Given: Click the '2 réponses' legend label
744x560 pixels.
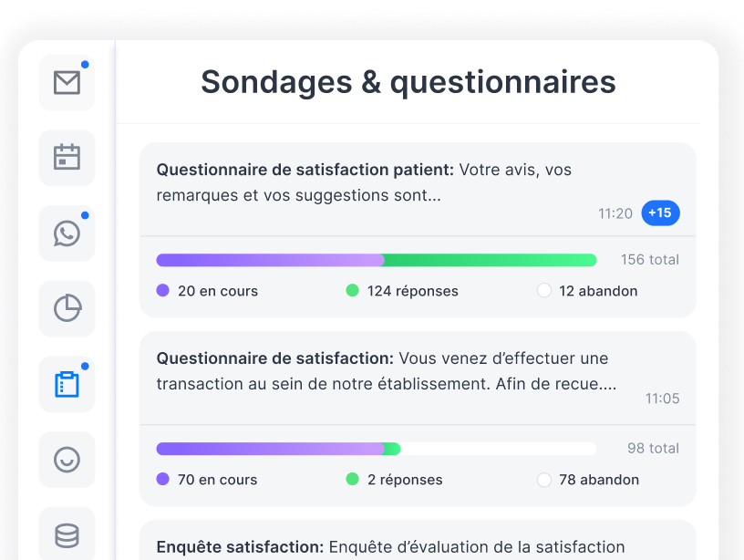Looking at the screenshot, I should (x=405, y=480).
